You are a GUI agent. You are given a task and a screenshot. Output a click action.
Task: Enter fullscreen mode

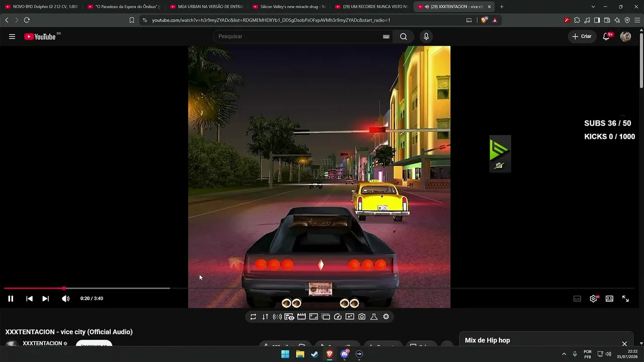tap(625, 299)
